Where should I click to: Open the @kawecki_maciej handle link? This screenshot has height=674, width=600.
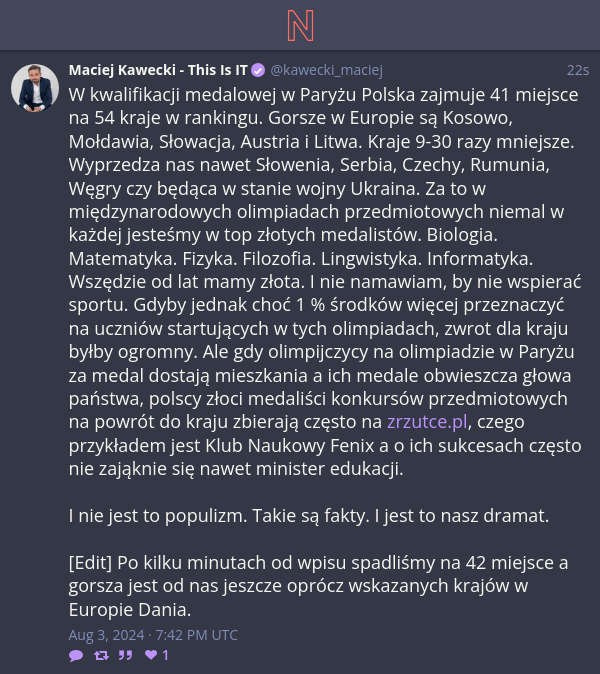coord(327,70)
